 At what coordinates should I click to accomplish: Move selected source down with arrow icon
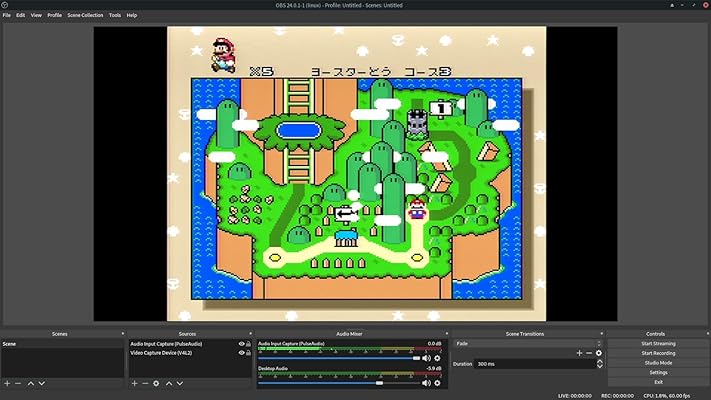tap(180, 383)
